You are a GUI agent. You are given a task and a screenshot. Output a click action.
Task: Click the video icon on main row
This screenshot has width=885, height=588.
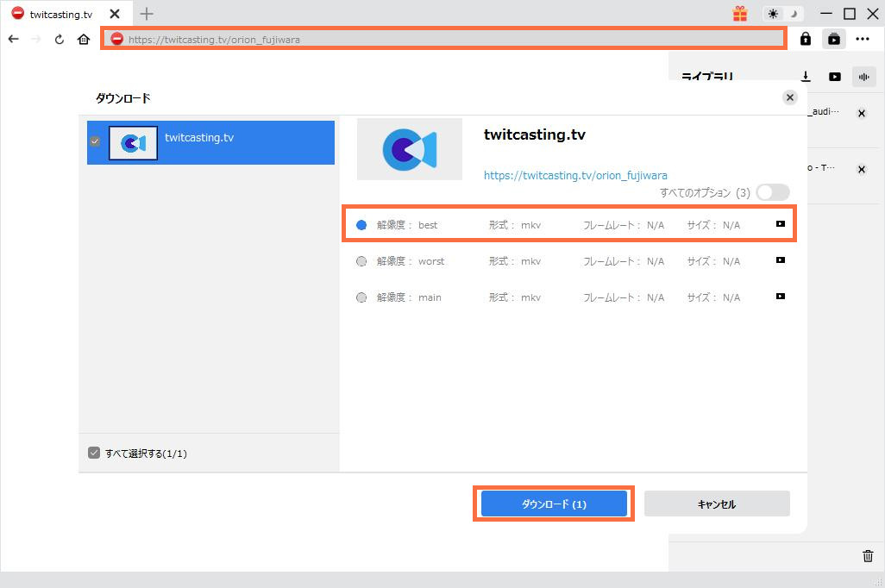coord(780,297)
